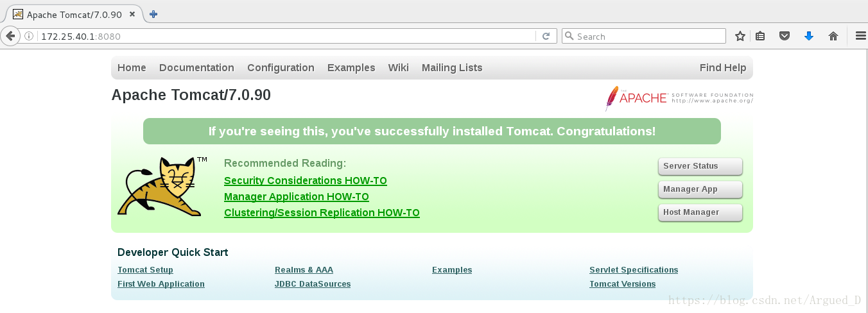Go to browser home page icon

click(x=833, y=37)
